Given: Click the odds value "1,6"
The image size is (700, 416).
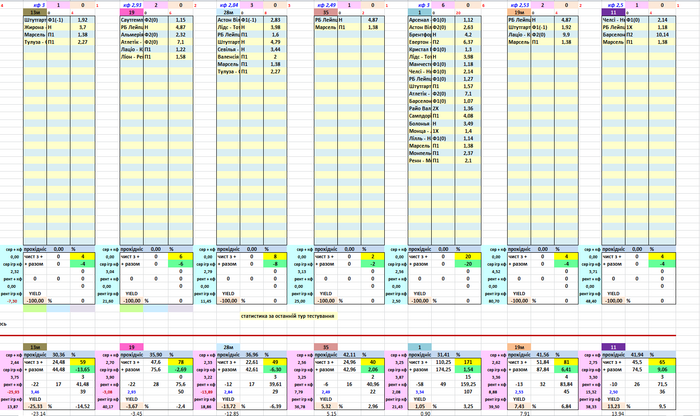Looking at the screenshot, I should click(x=275, y=35).
